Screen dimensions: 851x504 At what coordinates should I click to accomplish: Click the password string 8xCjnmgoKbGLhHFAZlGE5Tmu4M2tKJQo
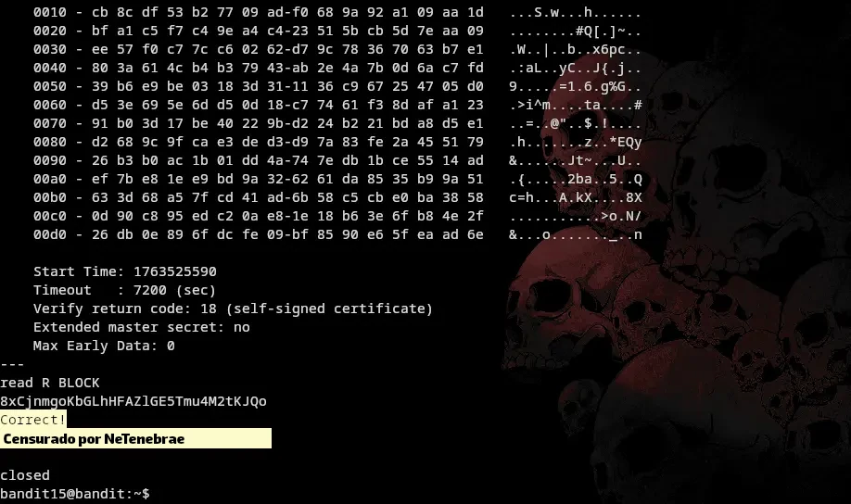133,401
